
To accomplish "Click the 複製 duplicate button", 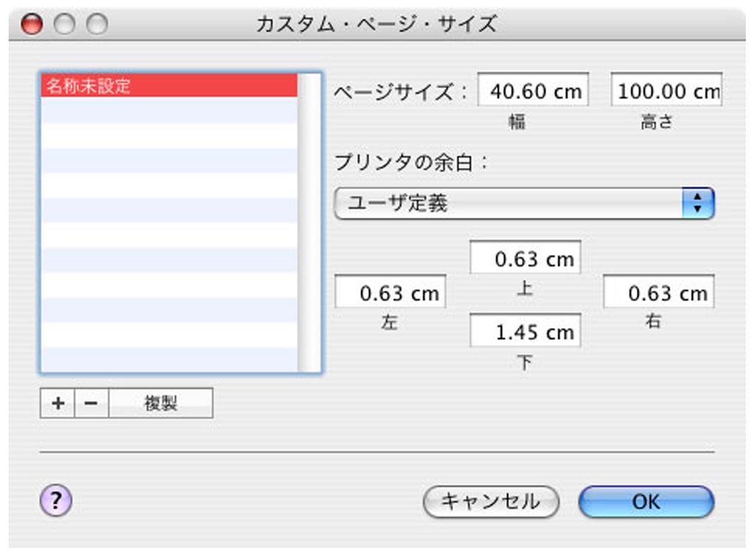I will tap(161, 404).
